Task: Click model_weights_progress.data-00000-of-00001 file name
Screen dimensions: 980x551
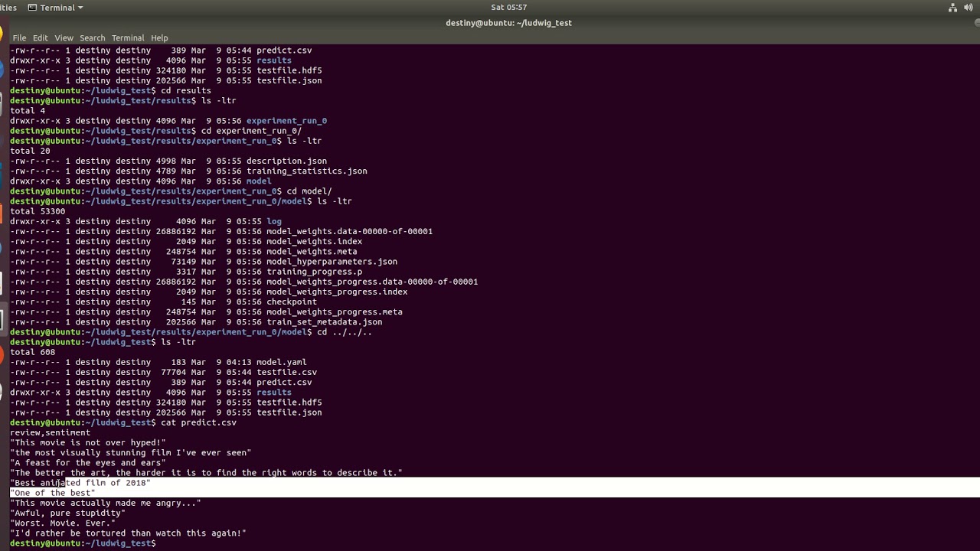Action: (x=372, y=282)
